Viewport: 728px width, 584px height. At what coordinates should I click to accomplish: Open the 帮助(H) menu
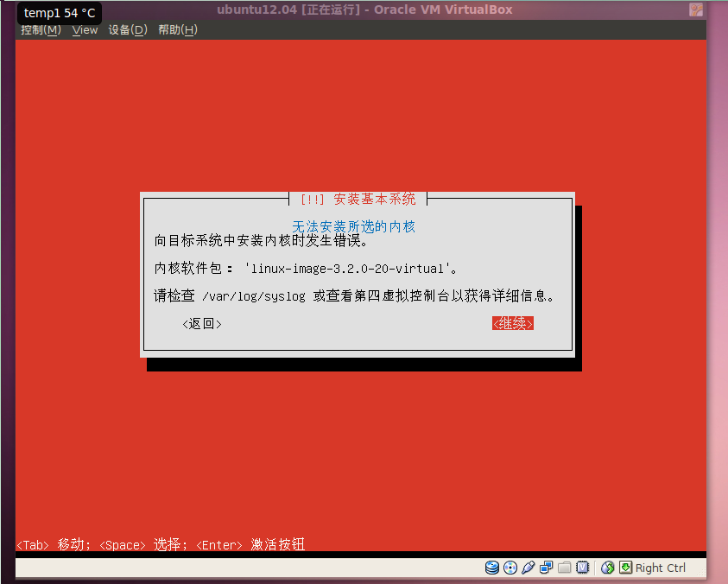point(178,30)
